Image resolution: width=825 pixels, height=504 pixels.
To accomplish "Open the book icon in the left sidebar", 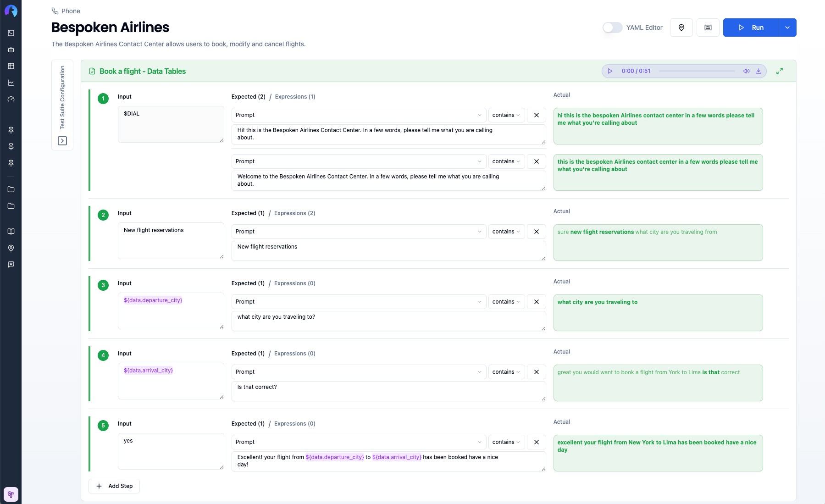I will click(11, 232).
